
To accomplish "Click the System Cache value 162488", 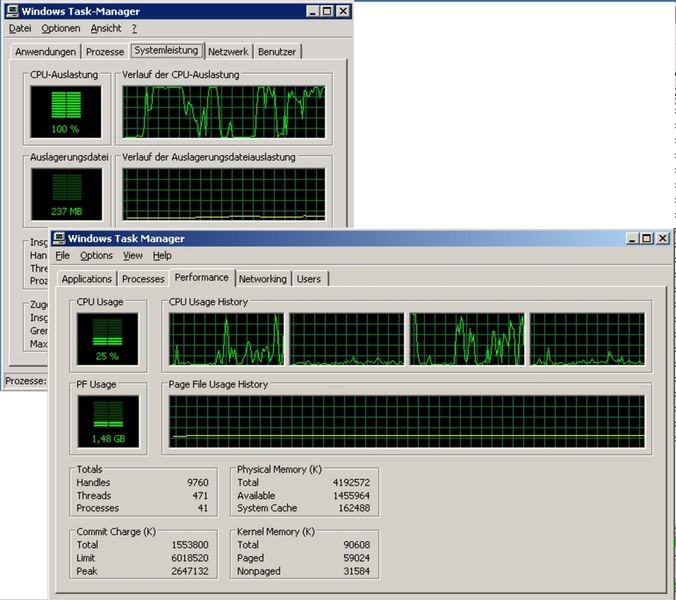I will pos(354,508).
